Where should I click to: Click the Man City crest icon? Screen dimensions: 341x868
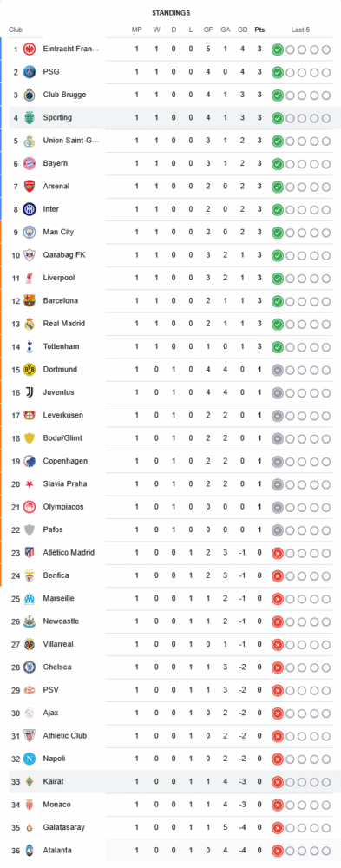tap(30, 232)
